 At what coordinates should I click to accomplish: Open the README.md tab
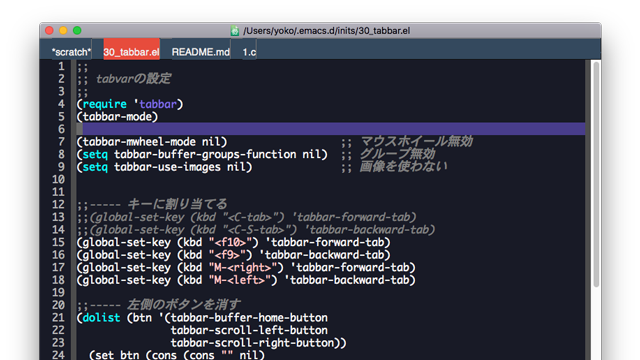pos(201,52)
